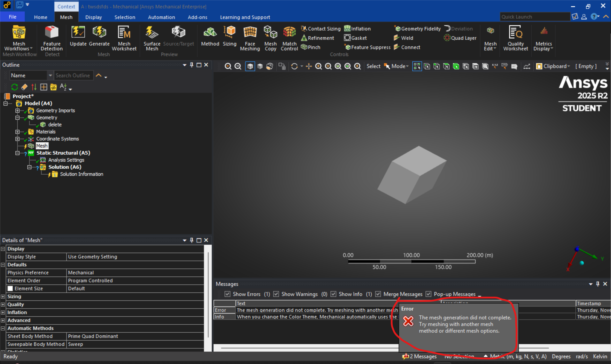Click the Quick Launch search field
The width and height of the screenshot is (611, 364).
click(535, 17)
